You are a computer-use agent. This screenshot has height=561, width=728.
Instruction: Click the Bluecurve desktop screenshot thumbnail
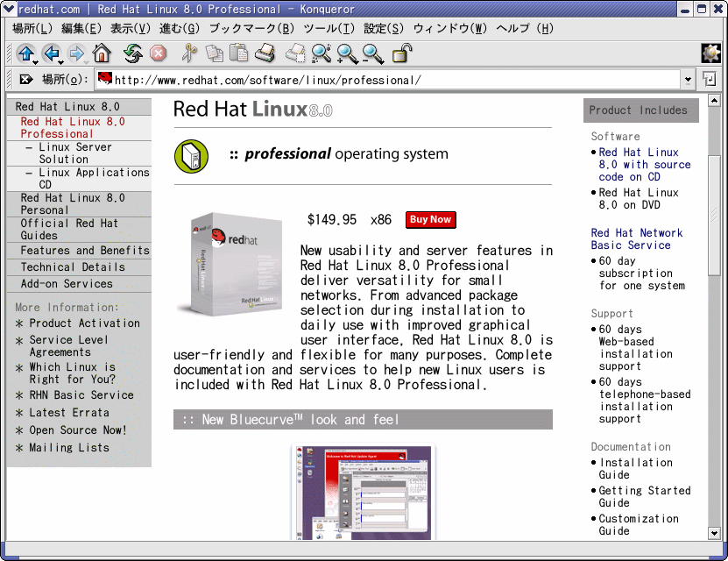[x=364, y=491]
